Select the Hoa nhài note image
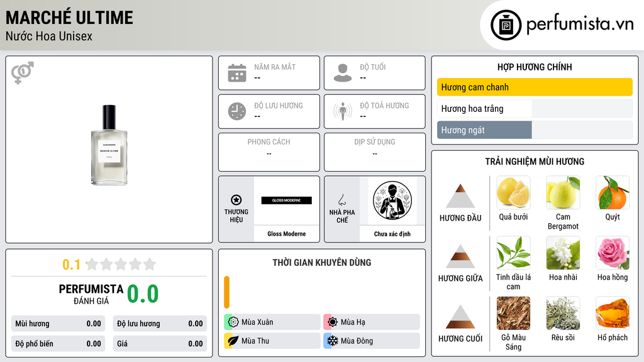Viewport: 644px width, 362px height. tap(563, 253)
